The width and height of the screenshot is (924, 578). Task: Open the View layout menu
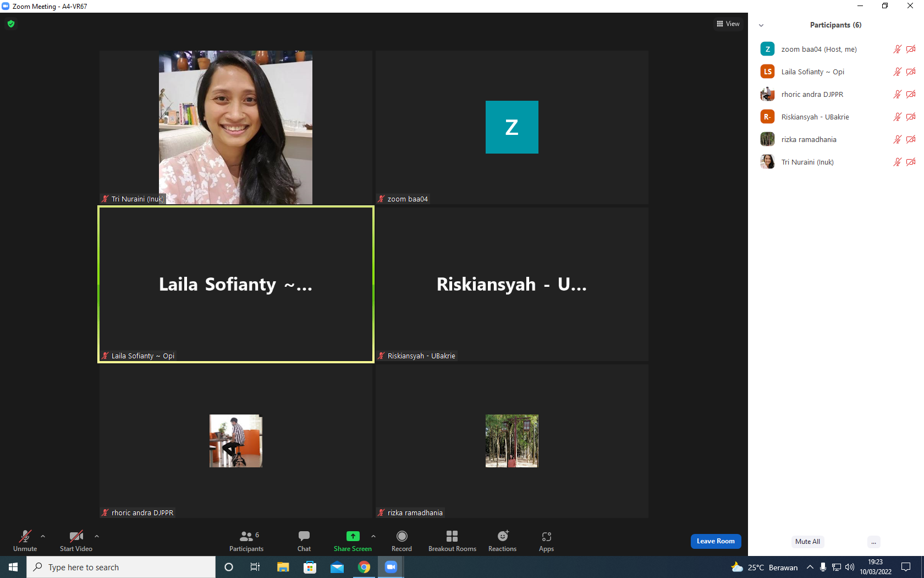tap(728, 24)
